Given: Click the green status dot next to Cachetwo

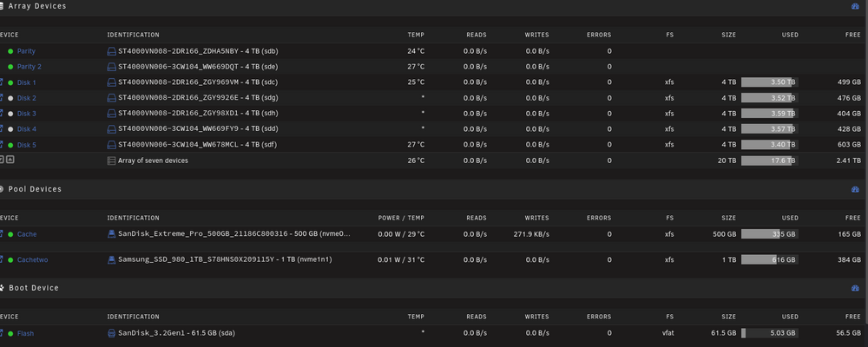Looking at the screenshot, I should (x=10, y=259).
